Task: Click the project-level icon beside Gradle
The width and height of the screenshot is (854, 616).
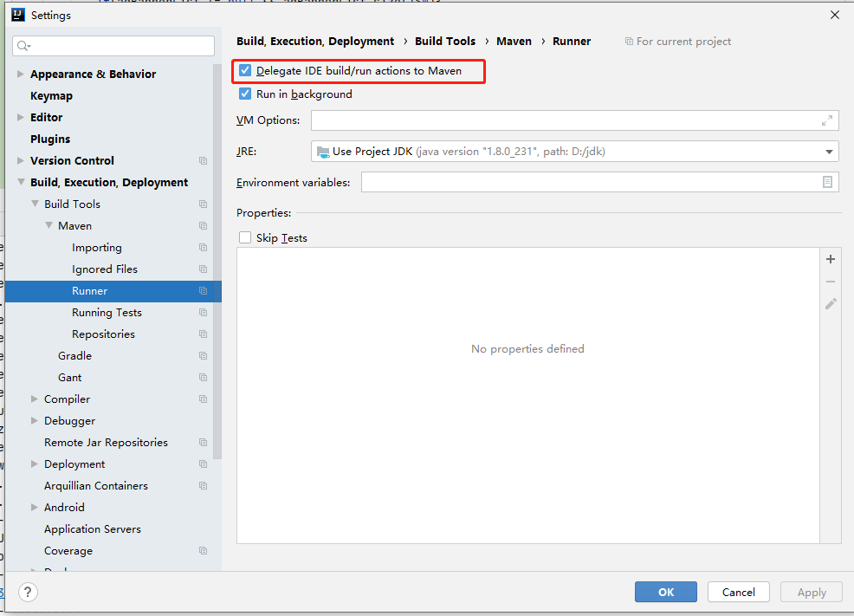Action: pyautogui.click(x=204, y=356)
